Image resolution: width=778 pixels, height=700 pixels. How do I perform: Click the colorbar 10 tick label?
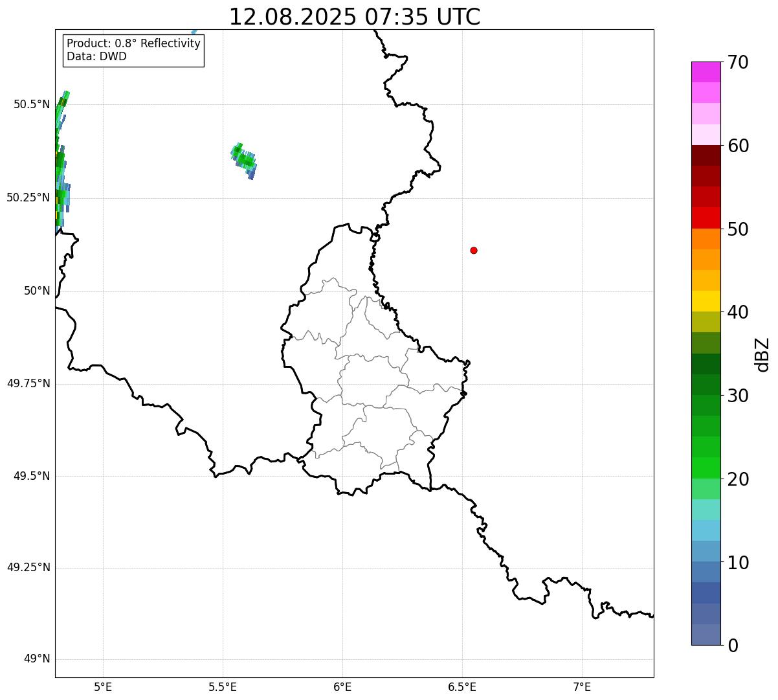coord(738,563)
